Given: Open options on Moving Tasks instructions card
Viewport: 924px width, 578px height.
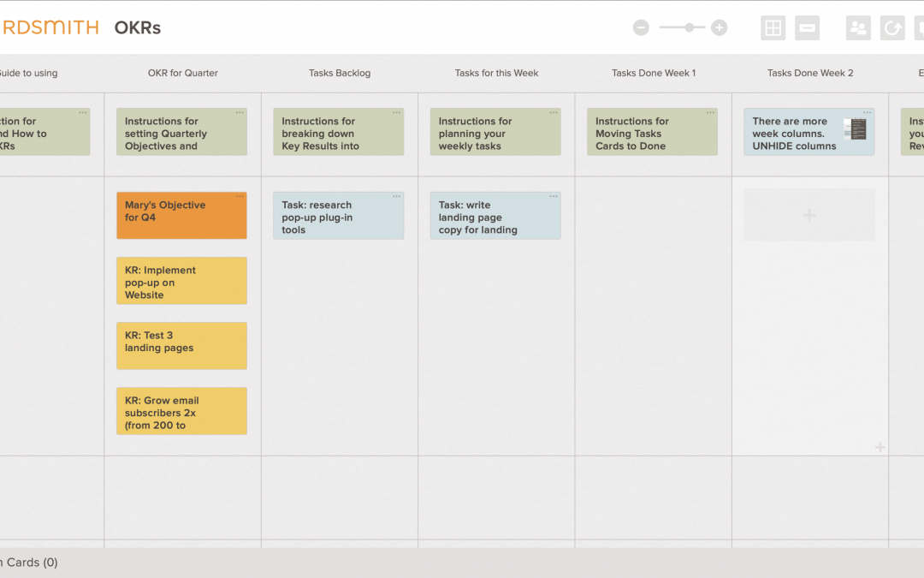Looking at the screenshot, I should click(710, 113).
